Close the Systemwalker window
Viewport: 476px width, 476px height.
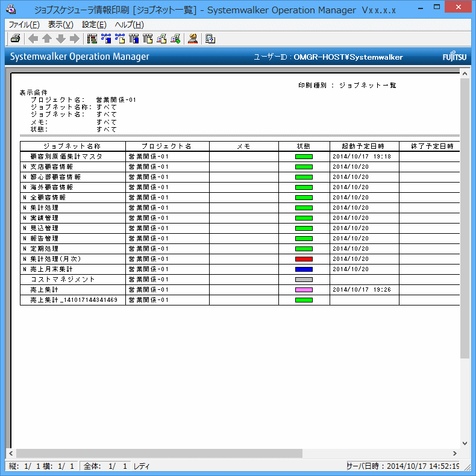pyautogui.click(x=458, y=7)
